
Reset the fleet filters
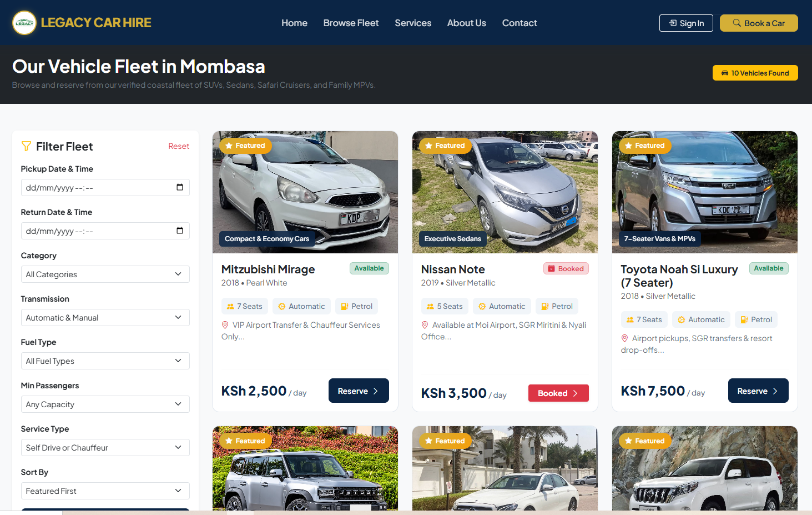pos(179,146)
